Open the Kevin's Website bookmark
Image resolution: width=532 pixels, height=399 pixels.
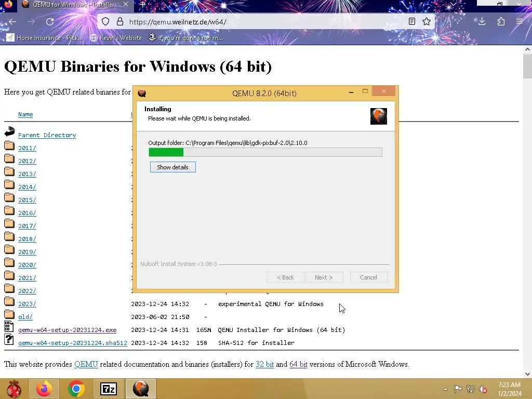click(116, 37)
